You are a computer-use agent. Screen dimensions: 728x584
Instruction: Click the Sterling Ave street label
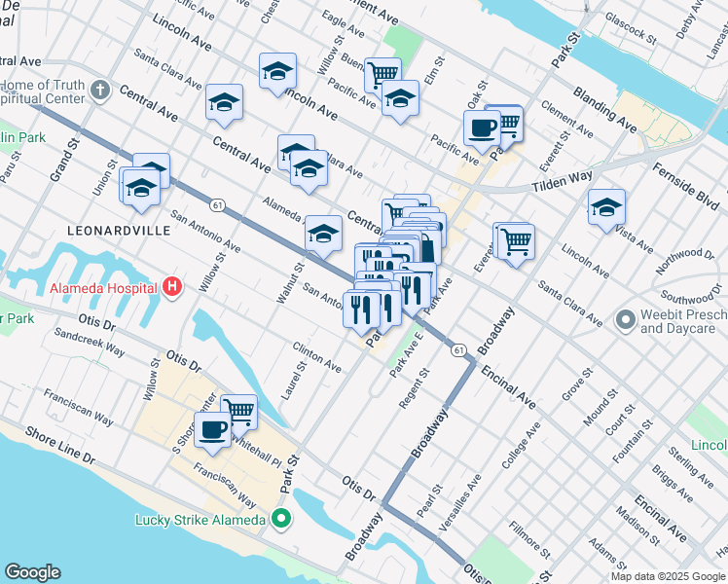690,467
